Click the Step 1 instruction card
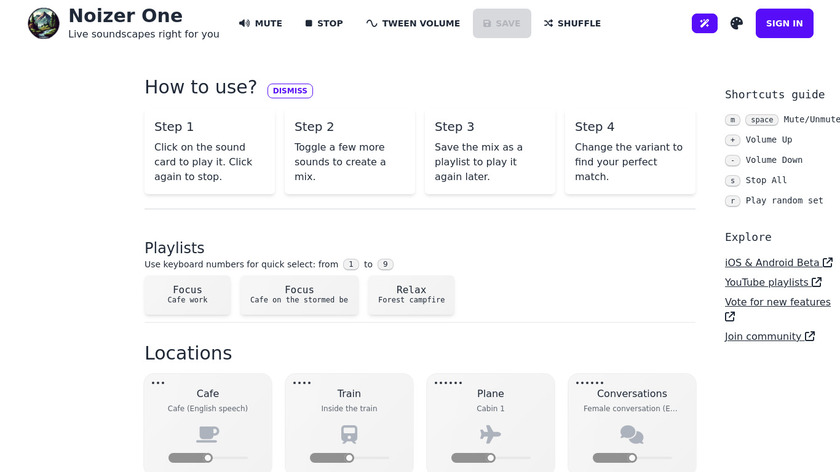840x472 pixels. point(209,152)
